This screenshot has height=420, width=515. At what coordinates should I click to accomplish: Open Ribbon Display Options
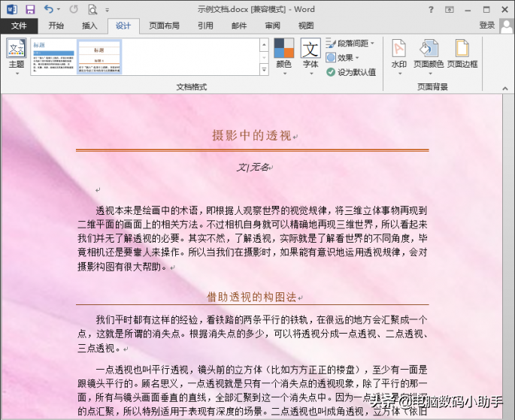pos(450,10)
